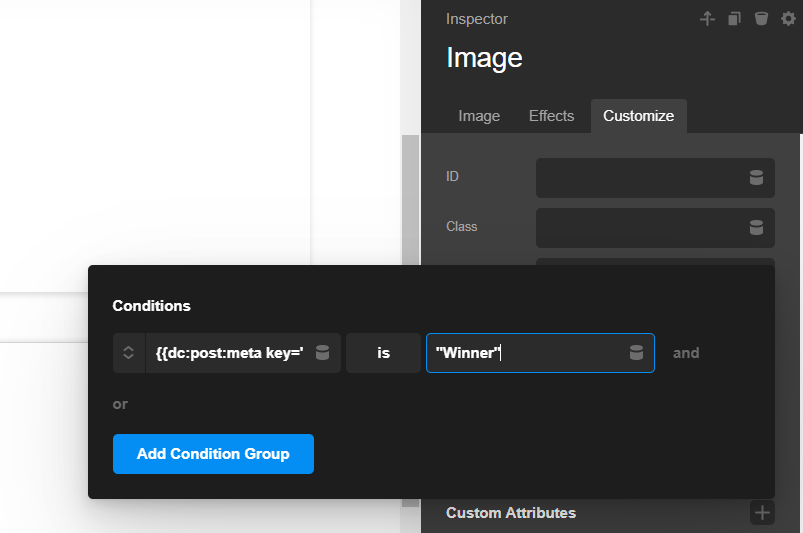Click dynamic content icon in "Winner" field
Image resolution: width=803 pixels, height=533 pixels.
[x=636, y=353]
